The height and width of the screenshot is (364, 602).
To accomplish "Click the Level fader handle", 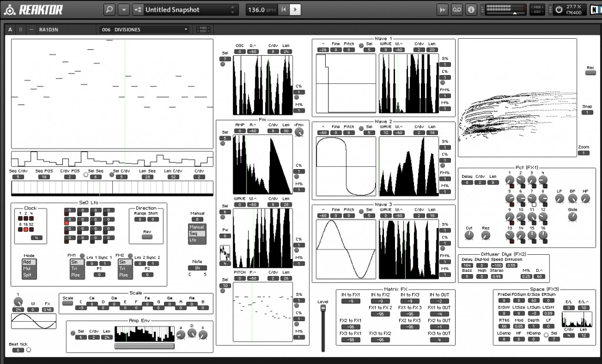I will 323,308.
